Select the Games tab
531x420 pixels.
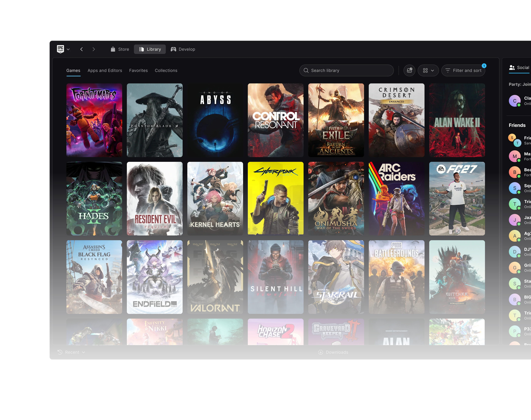(73, 70)
